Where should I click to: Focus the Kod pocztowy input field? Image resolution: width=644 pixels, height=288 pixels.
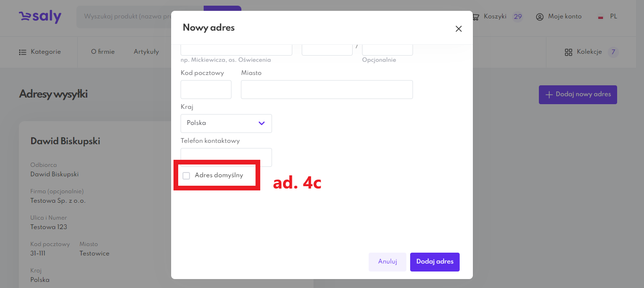[x=206, y=90]
